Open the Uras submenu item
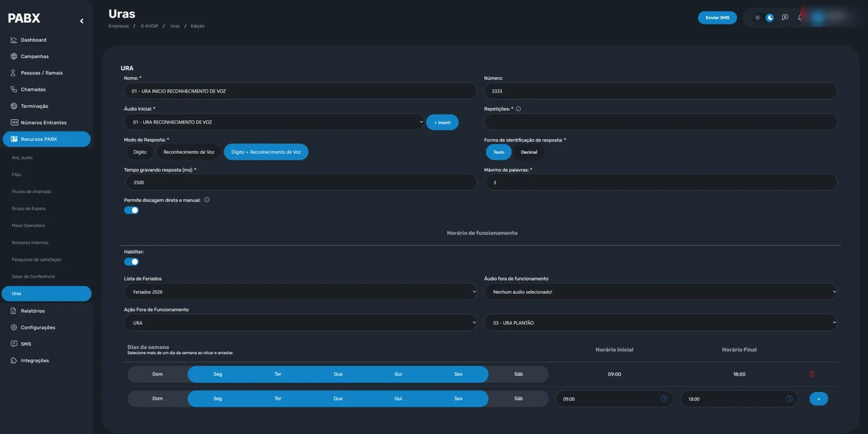This screenshot has height=434, width=868. pos(46,293)
